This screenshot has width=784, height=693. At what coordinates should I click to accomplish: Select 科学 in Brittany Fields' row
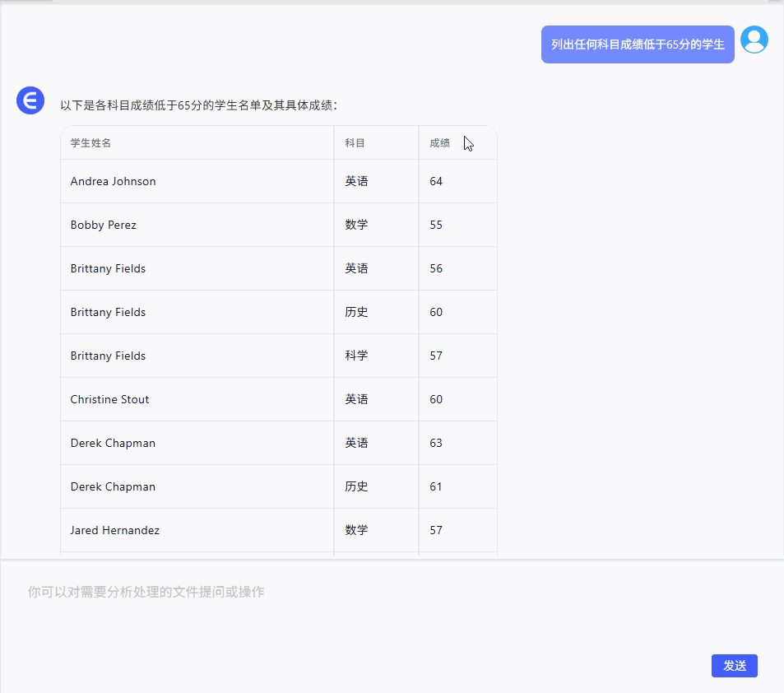pos(356,356)
